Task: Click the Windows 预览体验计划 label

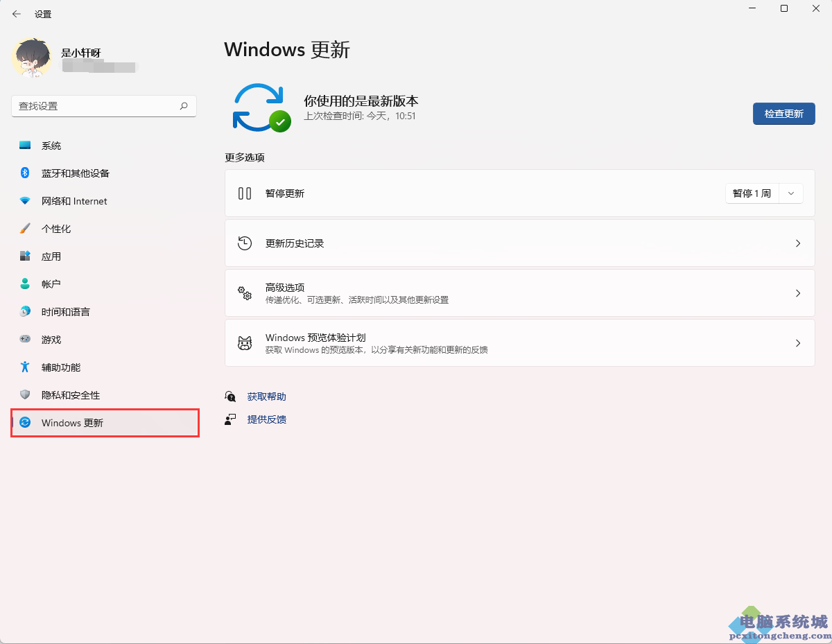Action: 315,338
